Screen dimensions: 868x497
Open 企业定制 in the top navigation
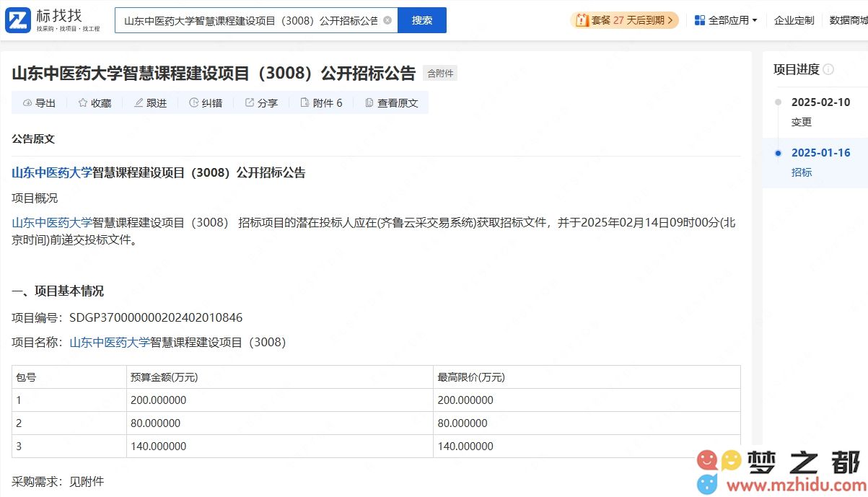[794, 20]
